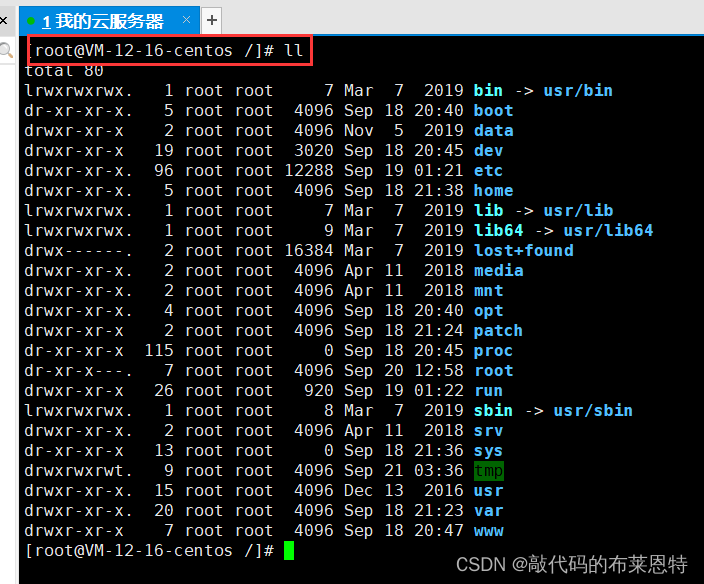Select the '1 我的云服务器' session tab

[x=109, y=21]
